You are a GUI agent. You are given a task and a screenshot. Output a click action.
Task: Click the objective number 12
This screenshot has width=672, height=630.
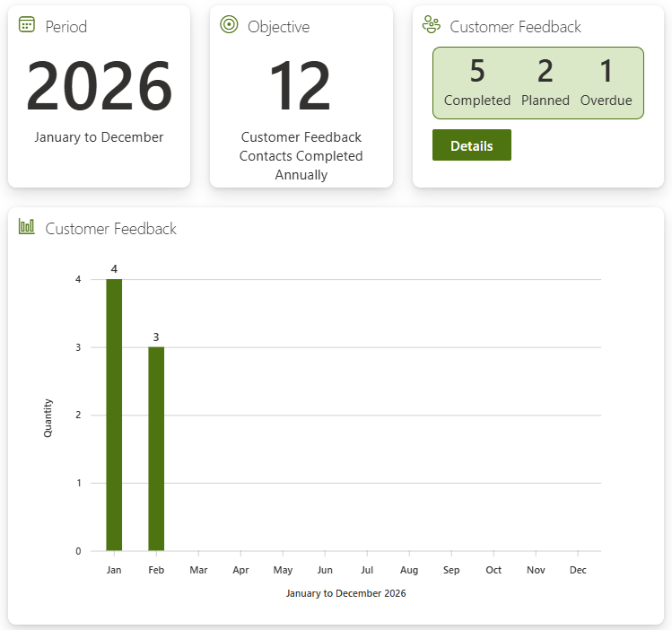click(x=301, y=87)
